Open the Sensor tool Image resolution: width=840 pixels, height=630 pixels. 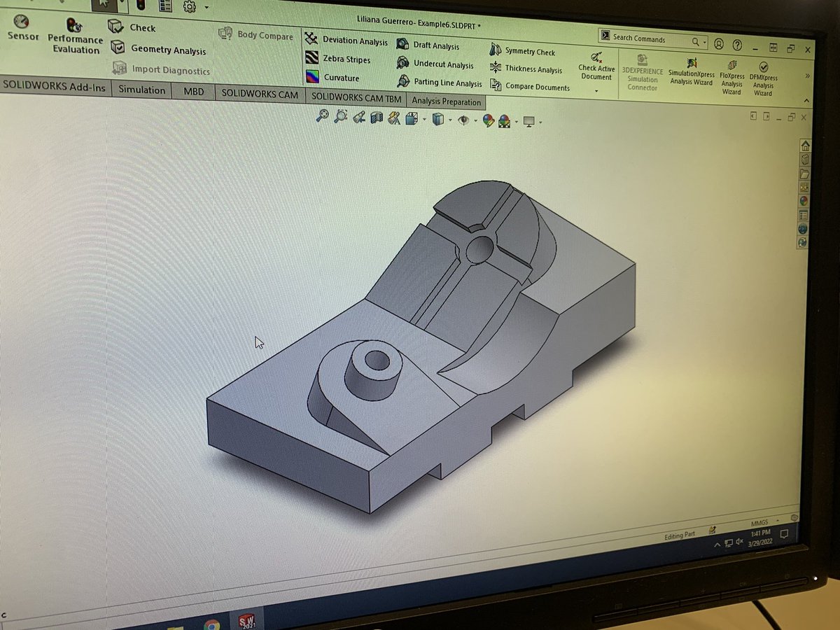coord(23,29)
